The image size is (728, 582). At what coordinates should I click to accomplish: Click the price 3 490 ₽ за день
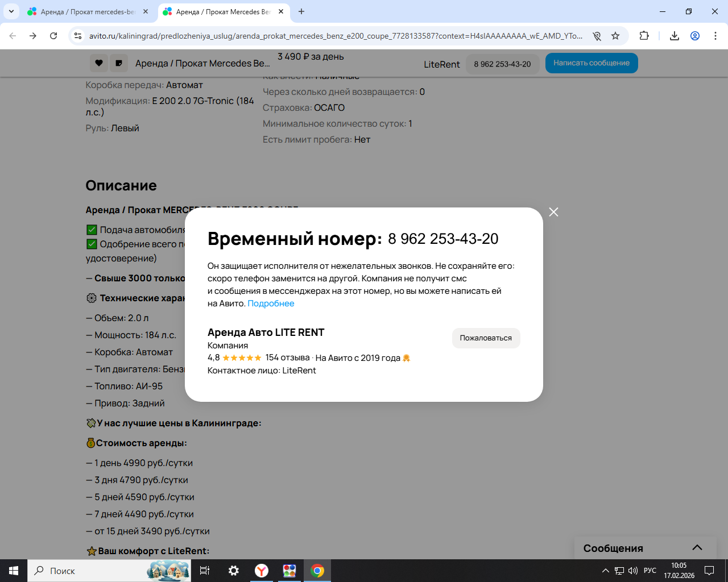click(x=311, y=57)
